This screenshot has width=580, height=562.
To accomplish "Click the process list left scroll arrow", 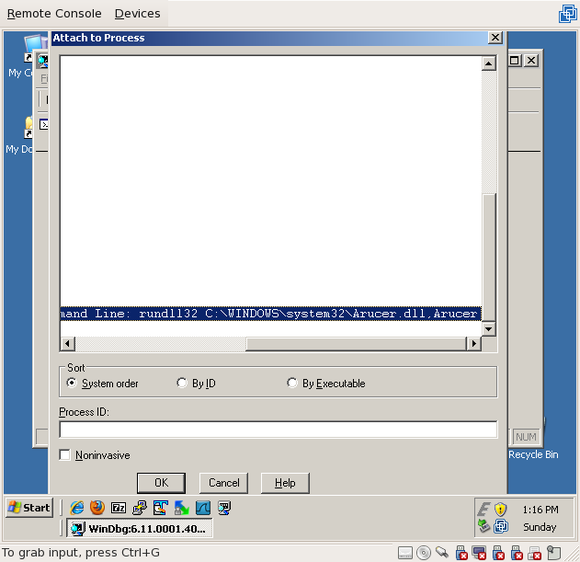I will (x=67, y=344).
